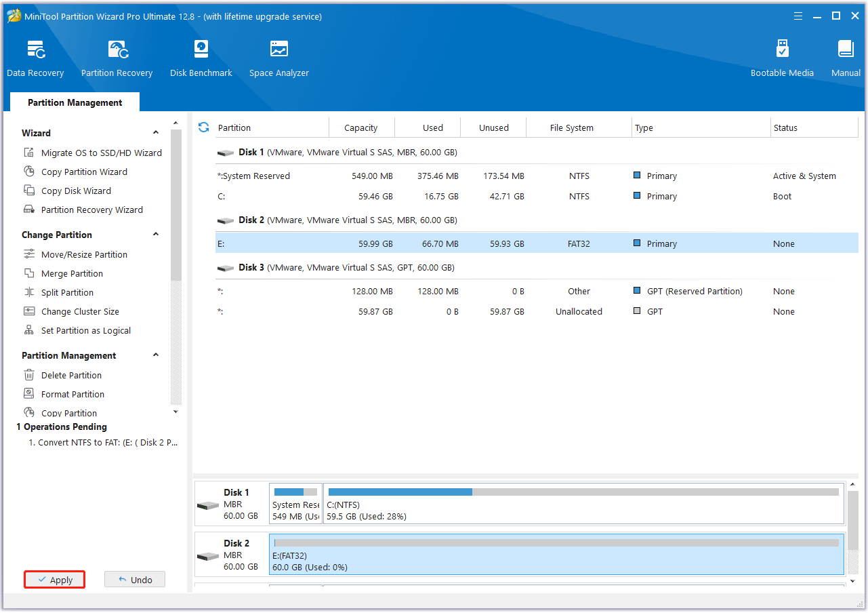Select the 59.87 GB Unallocated row
This screenshot has width=868, height=613.
coord(537,311)
